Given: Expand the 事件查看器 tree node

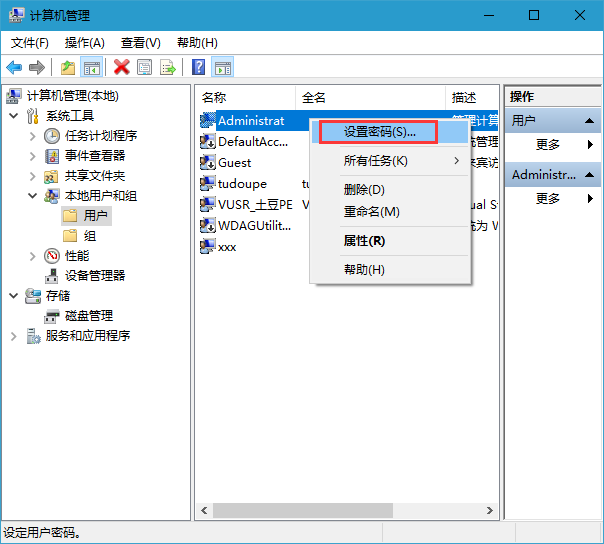Looking at the screenshot, I should 32,156.
